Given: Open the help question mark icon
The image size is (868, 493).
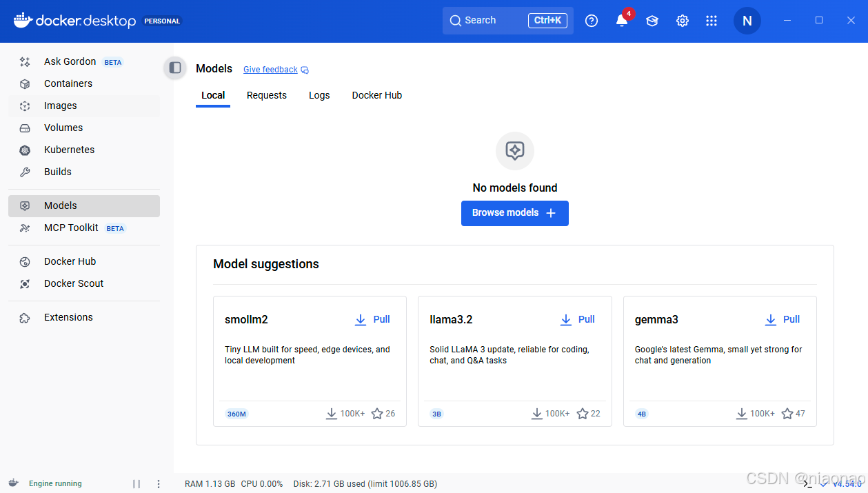Looking at the screenshot, I should point(592,21).
